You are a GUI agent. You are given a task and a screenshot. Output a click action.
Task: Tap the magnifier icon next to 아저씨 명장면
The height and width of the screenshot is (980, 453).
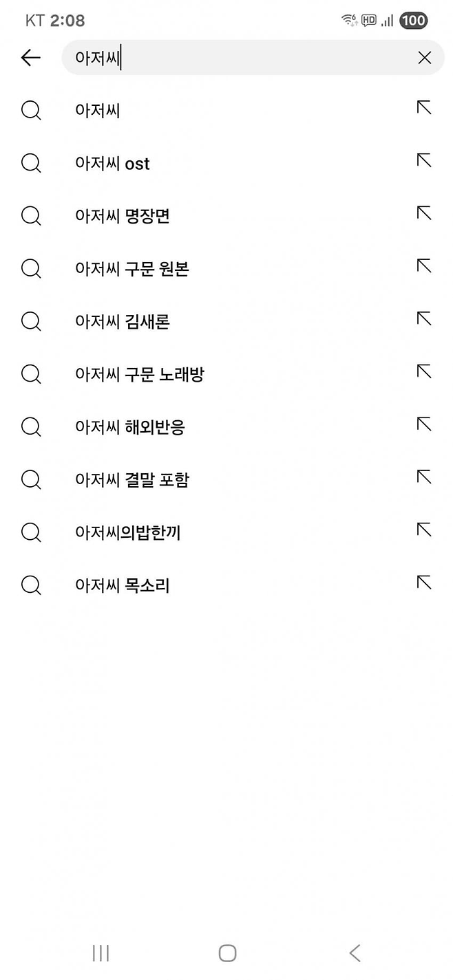pyautogui.click(x=31, y=216)
